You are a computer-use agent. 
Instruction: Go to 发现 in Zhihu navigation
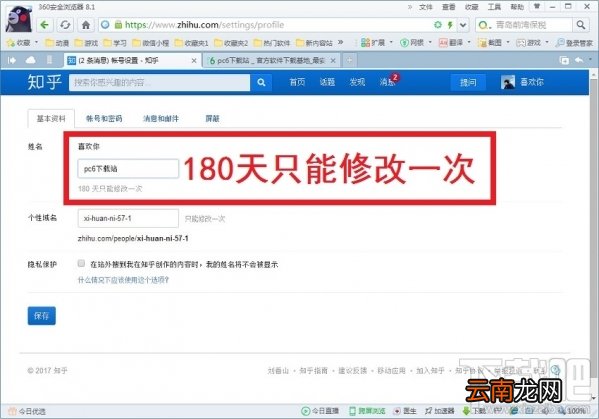click(x=357, y=82)
